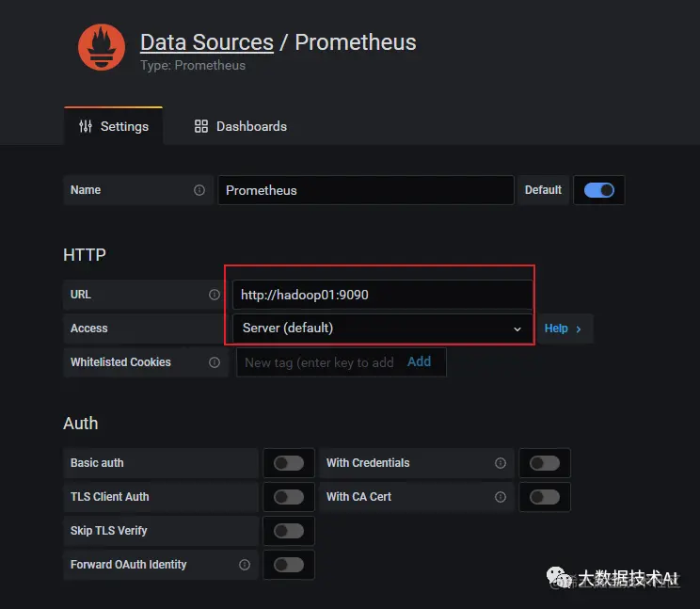Click the Basic auth label
The height and width of the screenshot is (609, 700).
[97, 463]
